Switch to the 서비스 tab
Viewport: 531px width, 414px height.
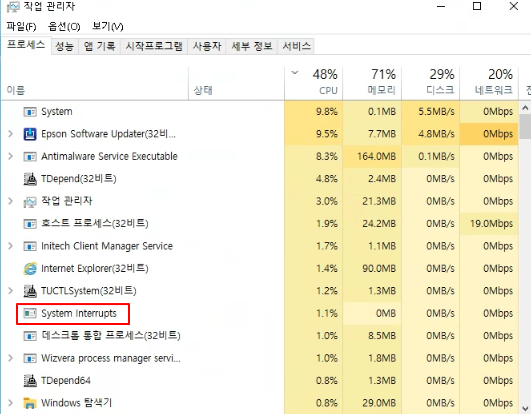point(296,46)
